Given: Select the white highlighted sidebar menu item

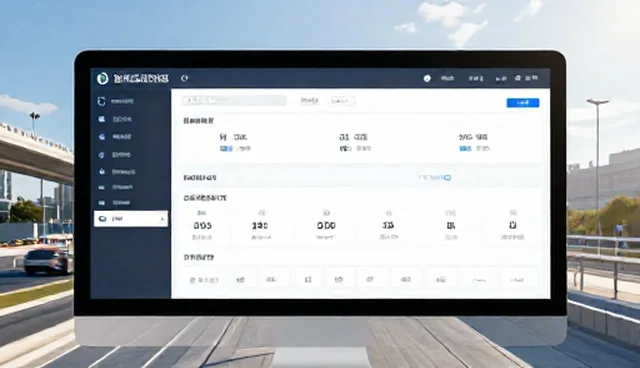Looking at the screenshot, I should (x=131, y=219).
